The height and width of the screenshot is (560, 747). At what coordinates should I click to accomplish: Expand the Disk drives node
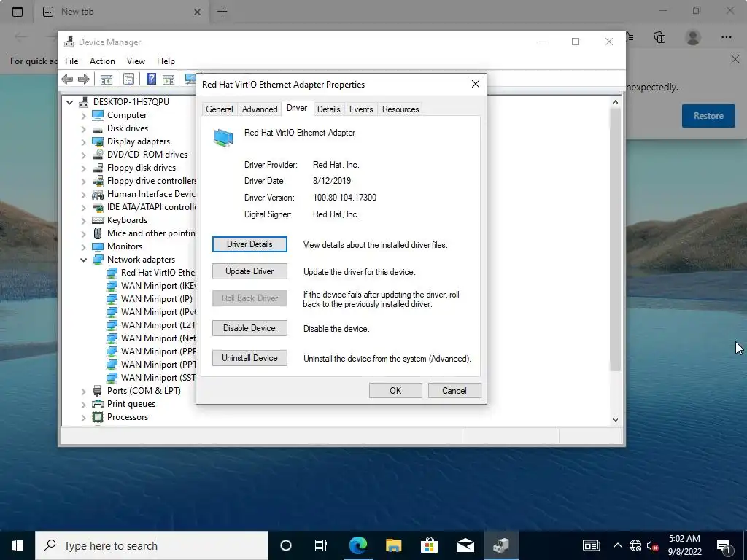(83, 128)
